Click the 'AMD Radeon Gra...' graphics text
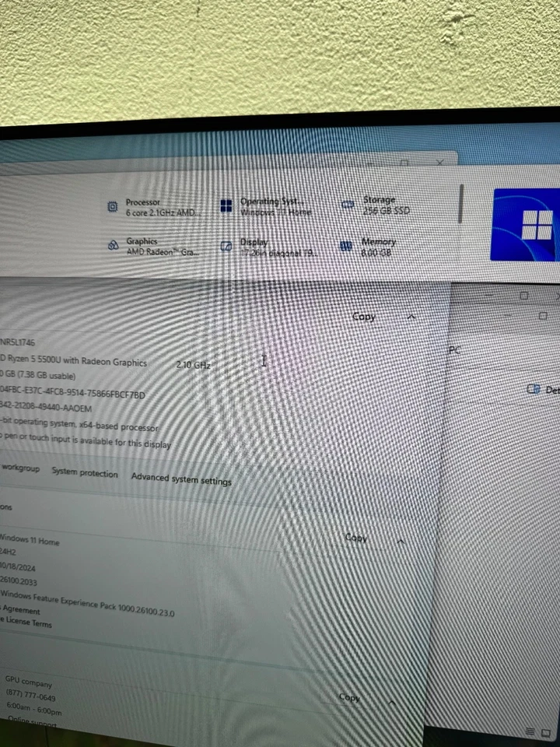This screenshot has height=747, width=560. (162, 252)
